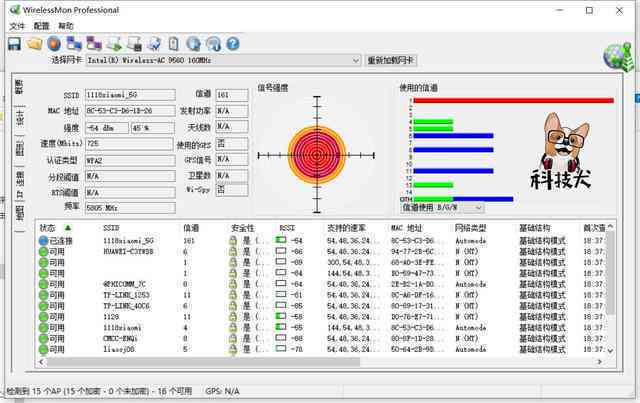The height and width of the screenshot is (403, 640).
Task: Switch to the 图形 vertical tab
Action: coord(19,149)
